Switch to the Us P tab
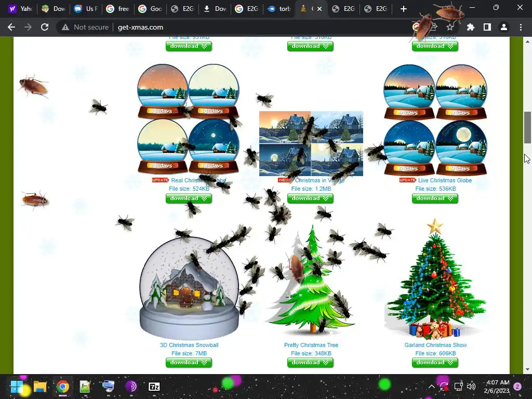The height and width of the screenshot is (399, 532). pyautogui.click(x=86, y=9)
